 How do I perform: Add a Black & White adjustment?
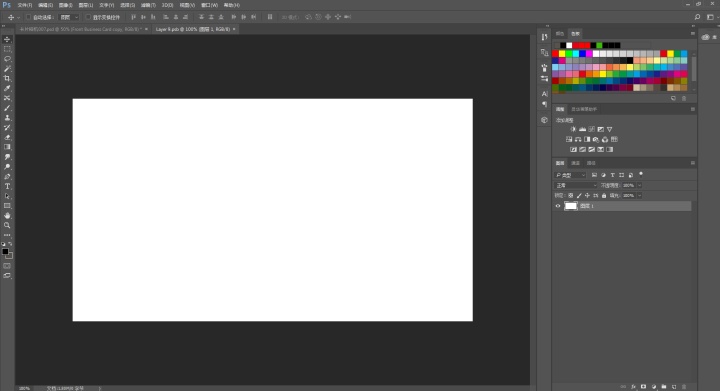click(587, 140)
